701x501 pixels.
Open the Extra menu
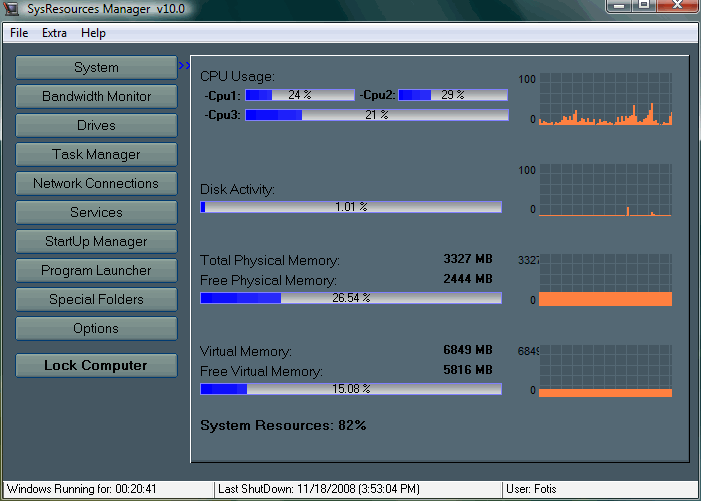click(54, 33)
